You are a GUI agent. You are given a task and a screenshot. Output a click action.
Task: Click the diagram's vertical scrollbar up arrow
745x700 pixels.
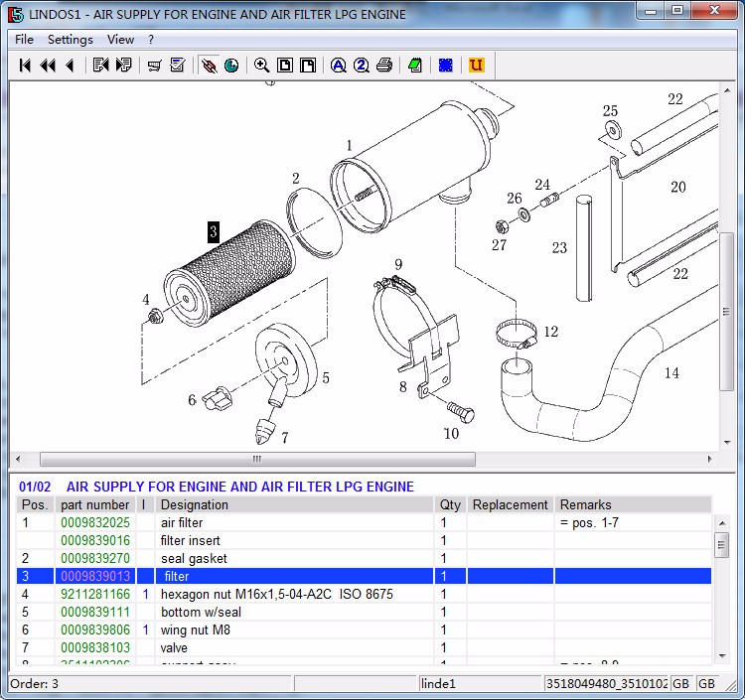tap(727, 90)
